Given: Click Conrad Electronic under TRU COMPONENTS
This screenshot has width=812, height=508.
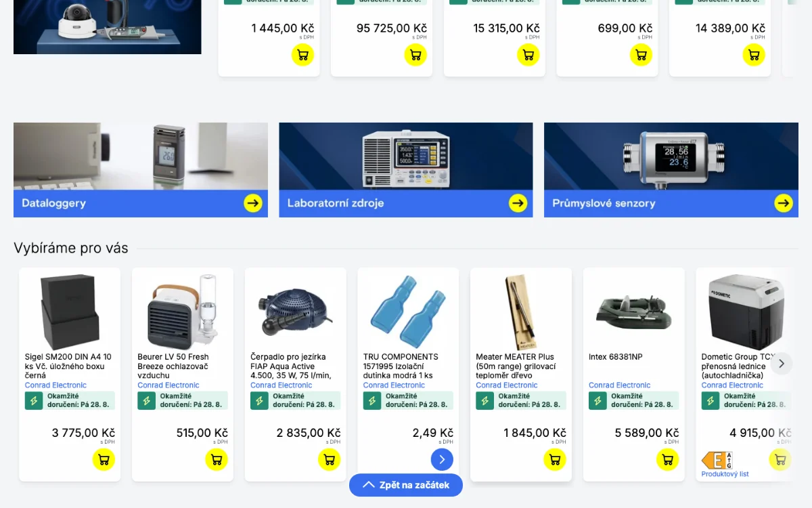Looking at the screenshot, I should [394, 385].
